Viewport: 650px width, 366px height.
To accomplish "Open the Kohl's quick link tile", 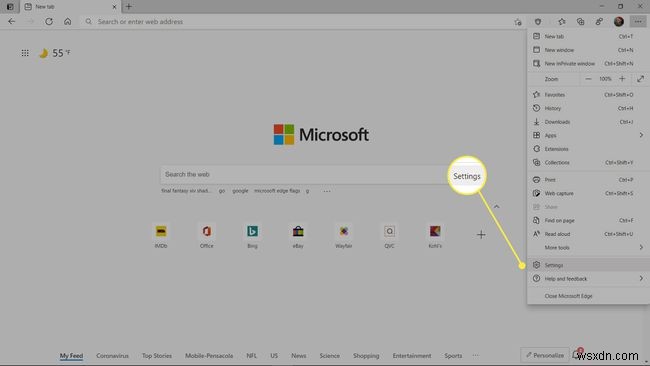I will [x=435, y=236].
